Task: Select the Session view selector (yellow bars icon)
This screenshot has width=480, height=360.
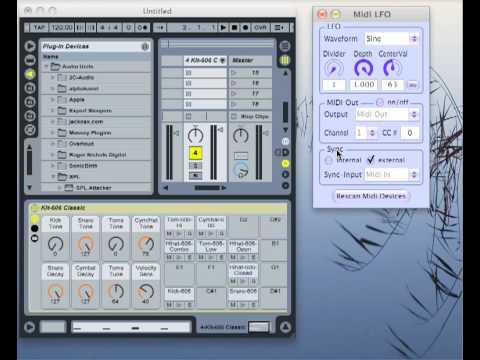Action: click(x=285, y=60)
